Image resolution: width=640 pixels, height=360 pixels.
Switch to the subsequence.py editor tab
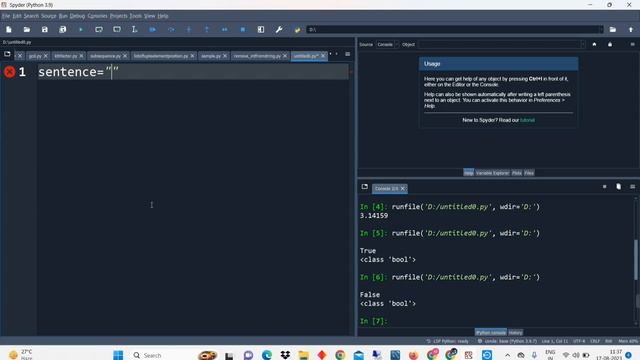point(105,56)
